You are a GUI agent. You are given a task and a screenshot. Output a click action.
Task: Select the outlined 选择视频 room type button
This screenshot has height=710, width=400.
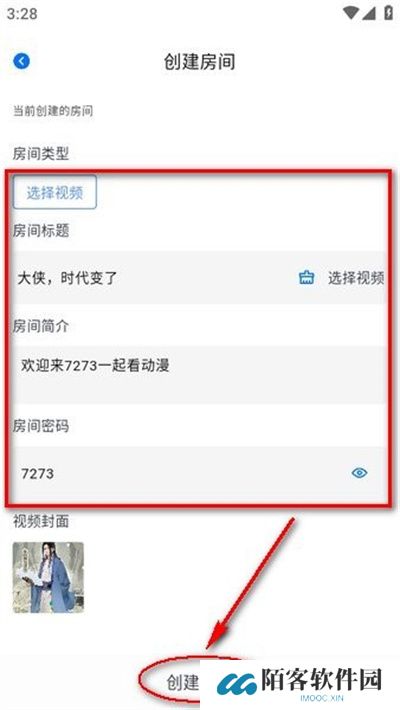tap(55, 192)
